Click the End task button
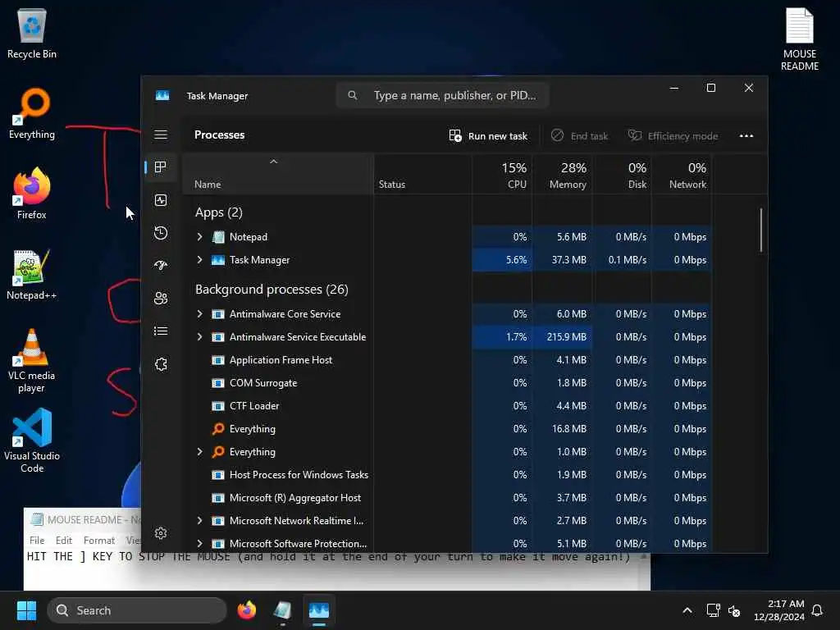The image size is (840, 630). click(580, 136)
